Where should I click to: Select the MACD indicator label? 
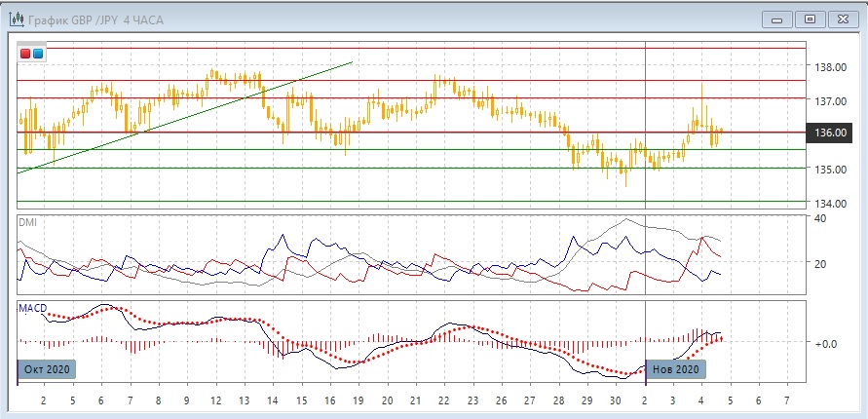[32, 308]
